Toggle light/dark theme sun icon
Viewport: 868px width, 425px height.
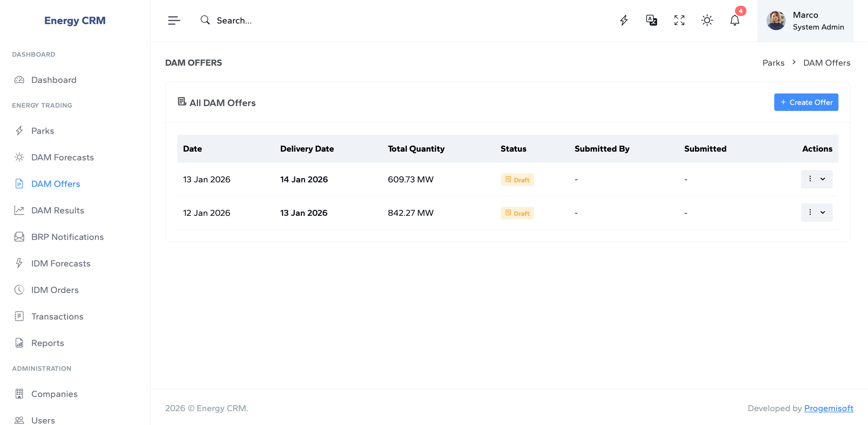[706, 20]
